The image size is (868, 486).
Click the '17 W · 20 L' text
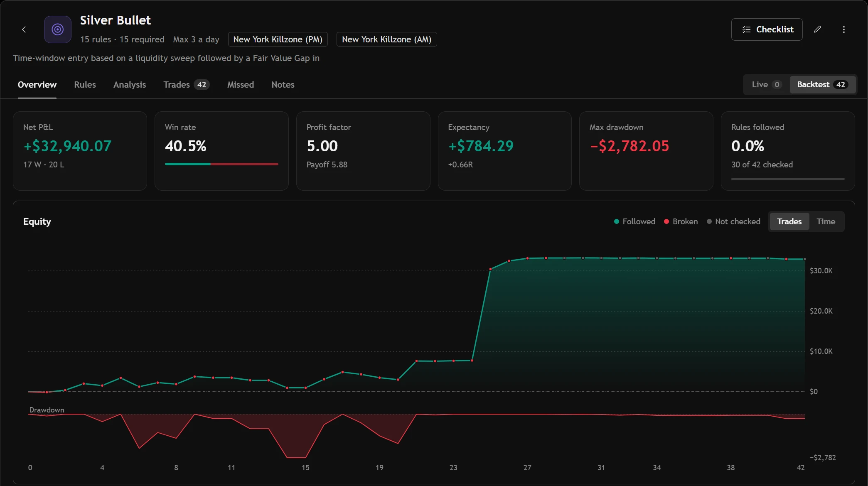tap(44, 164)
